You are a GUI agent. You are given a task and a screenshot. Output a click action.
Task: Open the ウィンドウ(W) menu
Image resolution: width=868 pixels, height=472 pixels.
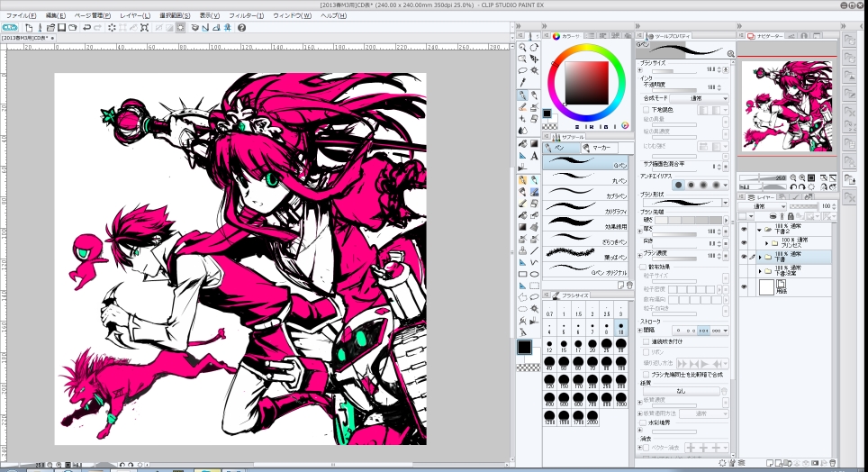(293, 15)
